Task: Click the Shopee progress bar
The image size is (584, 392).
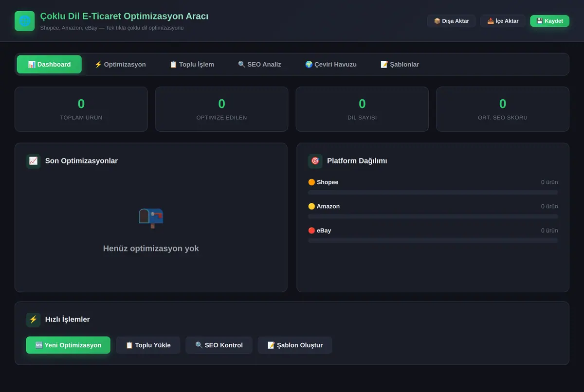Action: click(x=433, y=193)
